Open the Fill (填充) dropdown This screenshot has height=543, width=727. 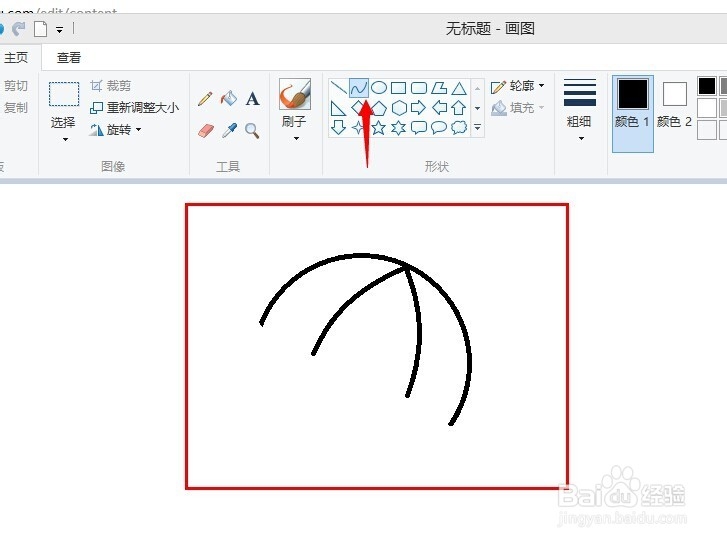pyautogui.click(x=517, y=108)
